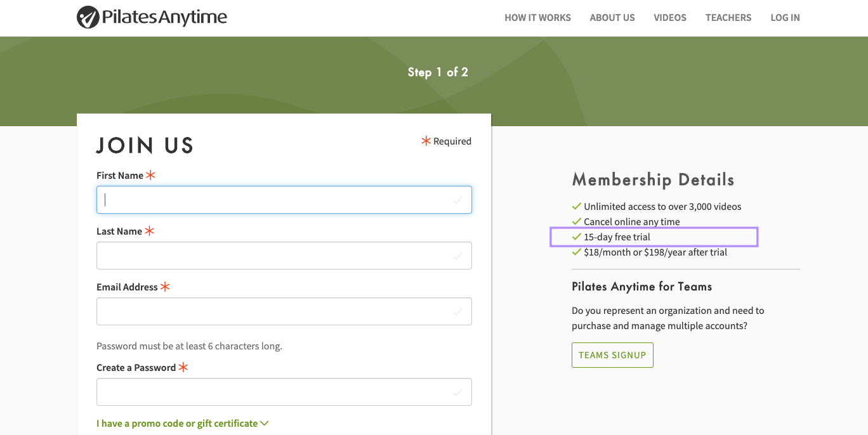
Task: Click the checkmark inside Last Name field
Action: click(457, 256)
